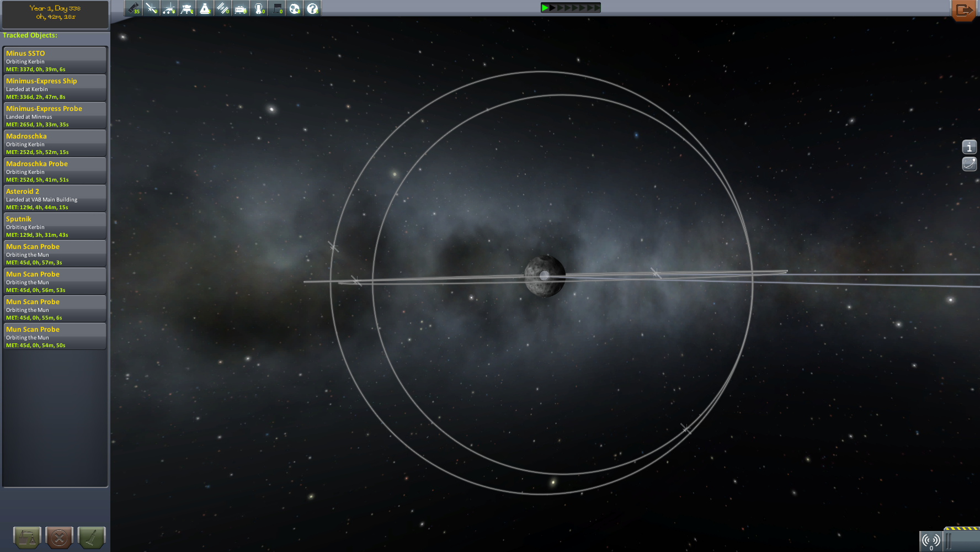Click the Bases filter icon
This screenshot has height=552, width=980.
point(241,8)
